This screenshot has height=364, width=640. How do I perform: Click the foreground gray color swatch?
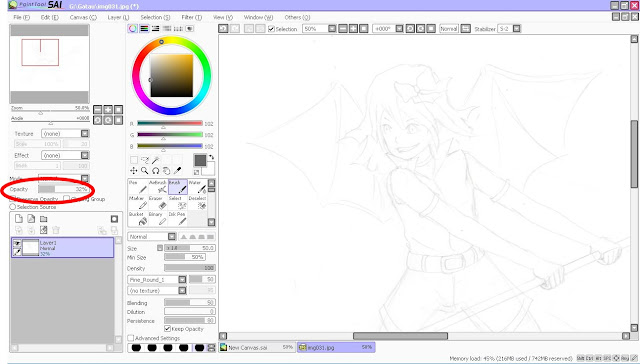click(200, 160)
